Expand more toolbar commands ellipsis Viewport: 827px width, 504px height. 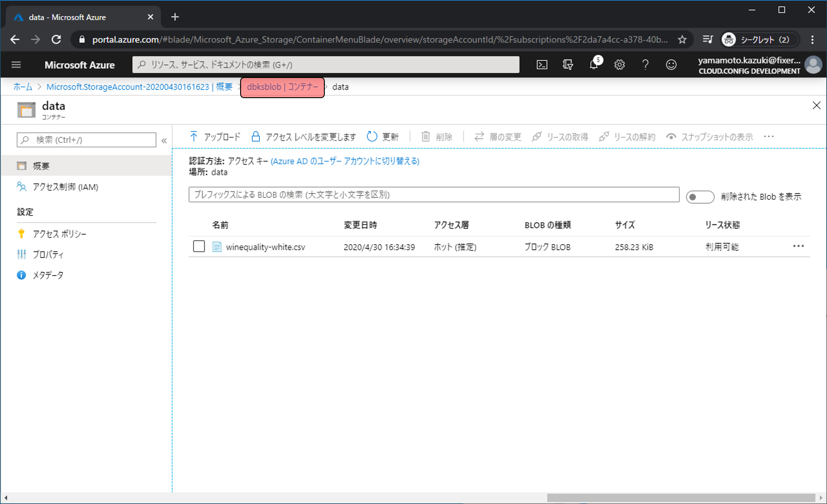769,137
